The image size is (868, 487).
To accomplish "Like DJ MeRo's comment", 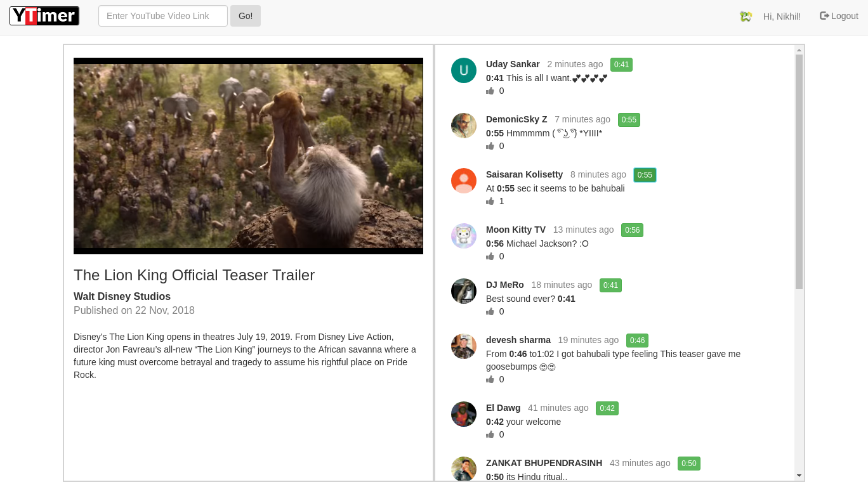I will coord(490,311).
